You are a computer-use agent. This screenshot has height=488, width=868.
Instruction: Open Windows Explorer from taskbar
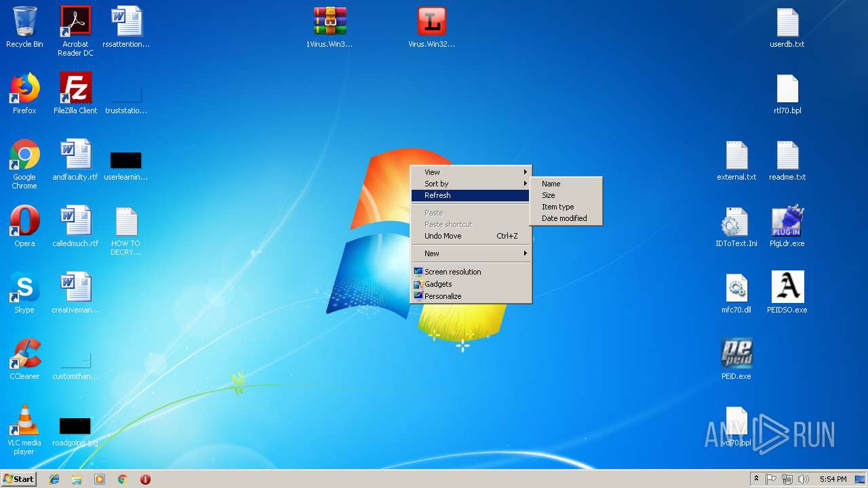77,479
